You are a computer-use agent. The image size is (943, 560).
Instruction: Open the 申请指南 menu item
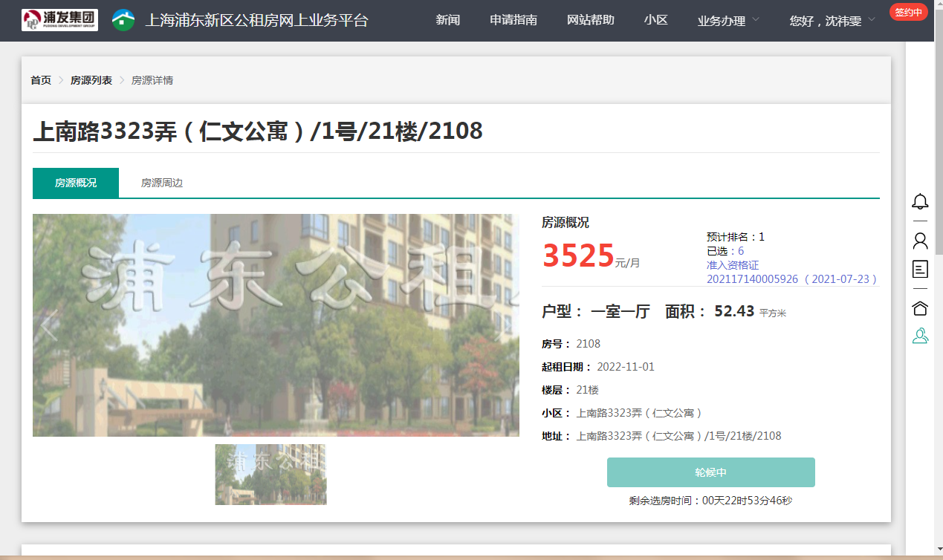513,20
